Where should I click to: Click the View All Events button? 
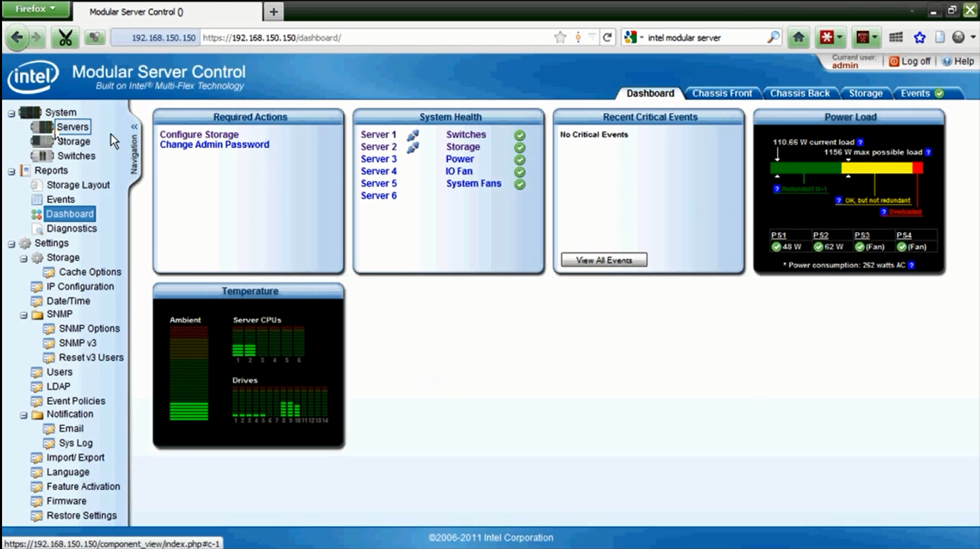[603, 259]
